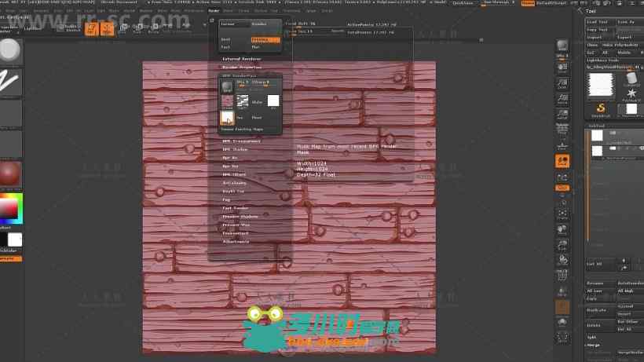Click Load Tool button
644x362 pixels.
coord(600,22)
